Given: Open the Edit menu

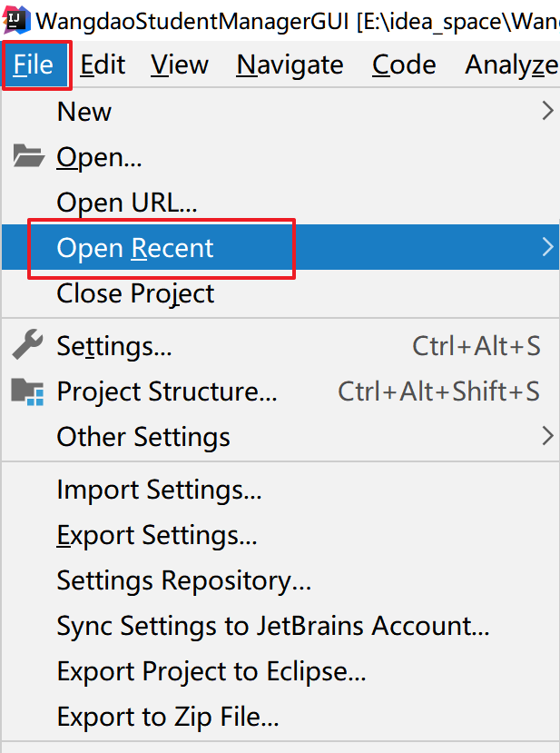Looking at the screenshot, I should (x=103, y=64).
